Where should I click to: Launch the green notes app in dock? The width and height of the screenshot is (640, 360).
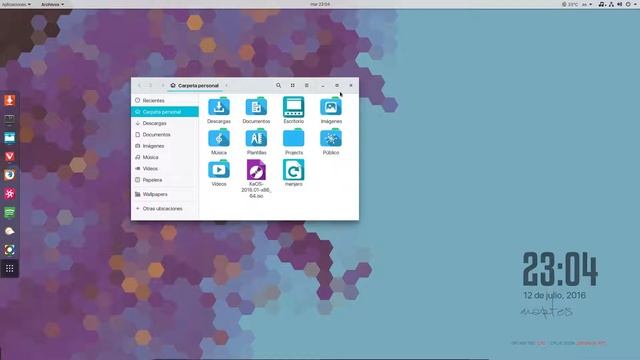point(9,212)
